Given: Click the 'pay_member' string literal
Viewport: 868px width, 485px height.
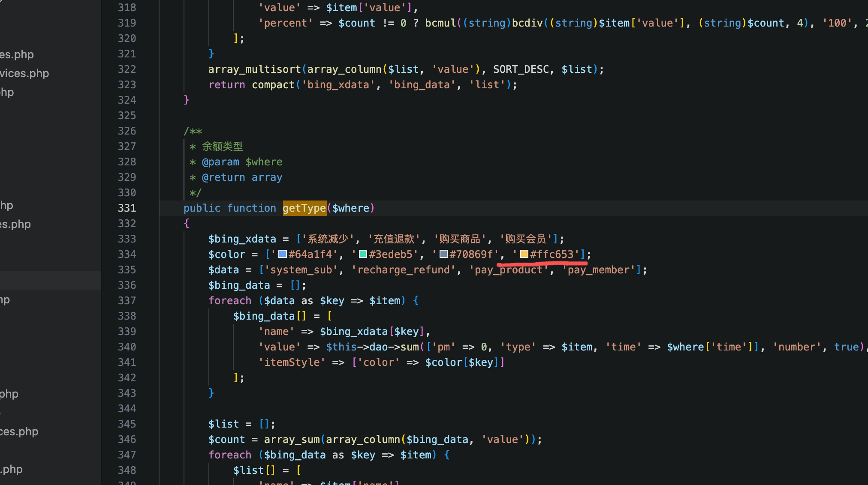Looking at the screenshot, I should click(599, 270).
